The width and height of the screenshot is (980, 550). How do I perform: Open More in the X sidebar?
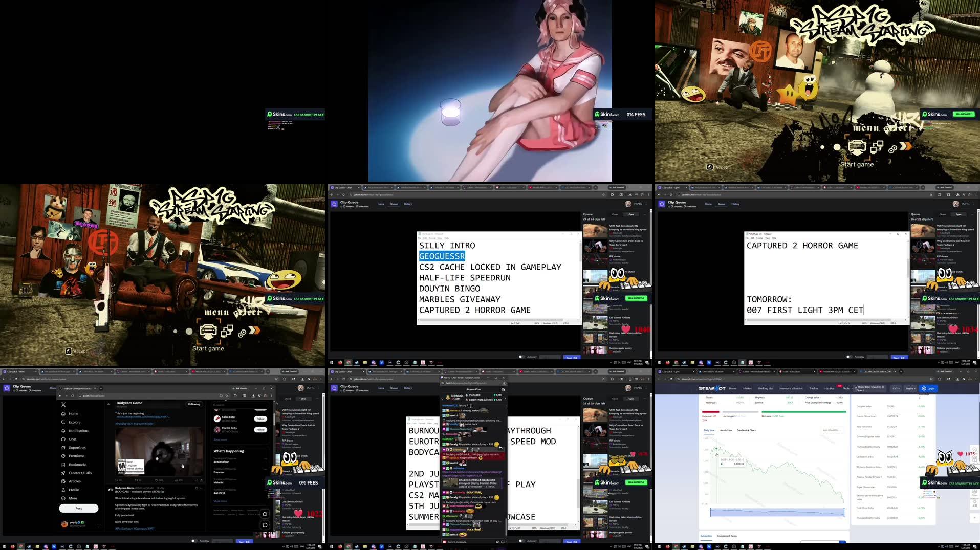pos(70,498)
